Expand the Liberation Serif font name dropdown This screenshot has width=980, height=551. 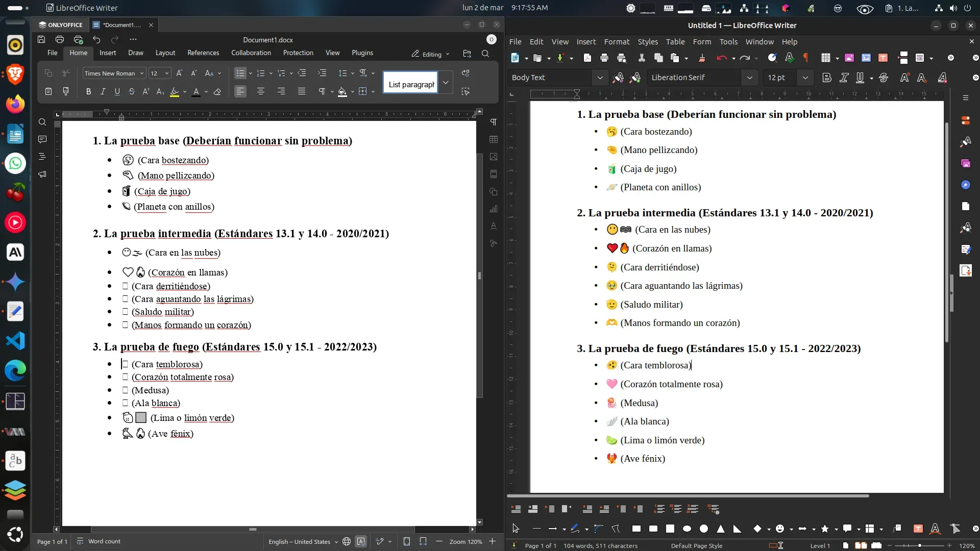point(750,78)
